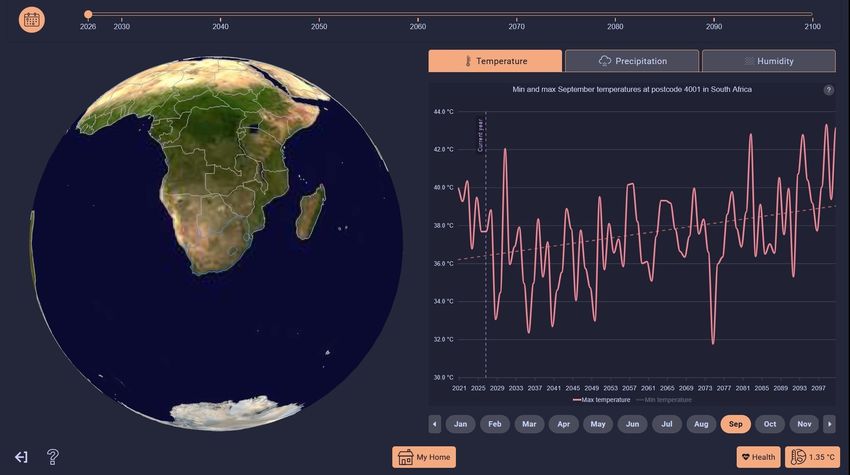Jump timeline to year 2100

tap(813, 26)
